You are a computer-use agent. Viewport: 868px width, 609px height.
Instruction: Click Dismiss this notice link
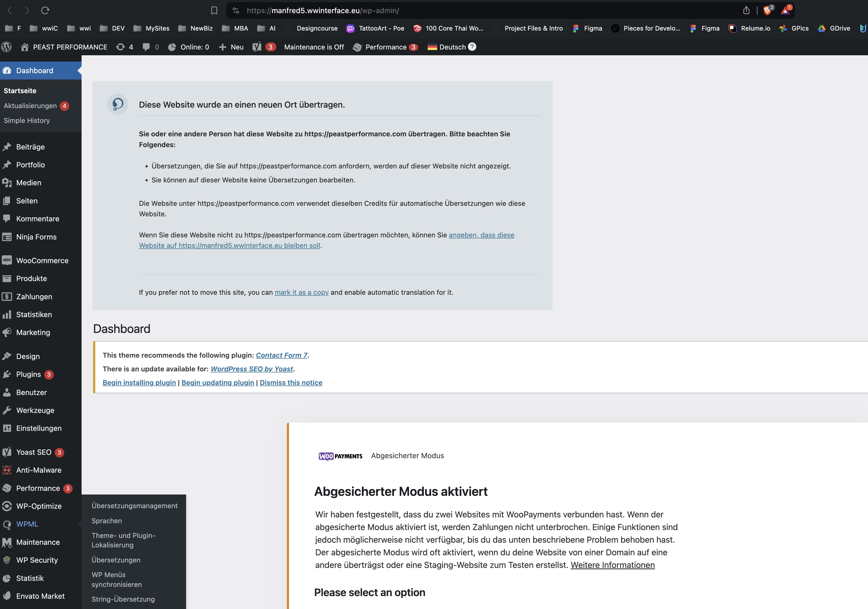tap(291, 383)
